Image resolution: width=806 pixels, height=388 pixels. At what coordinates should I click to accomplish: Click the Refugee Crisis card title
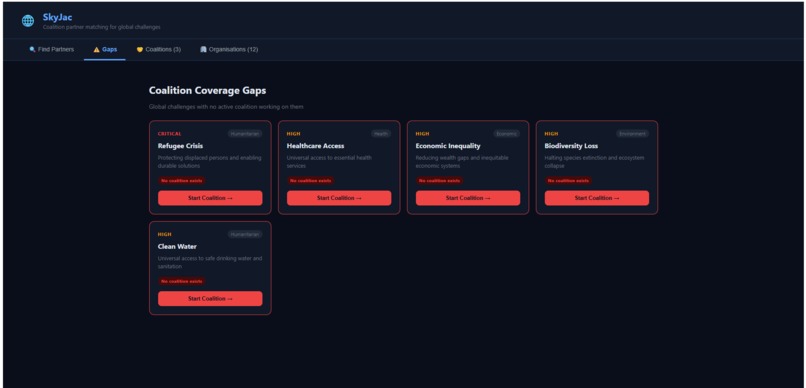[180, 146]
